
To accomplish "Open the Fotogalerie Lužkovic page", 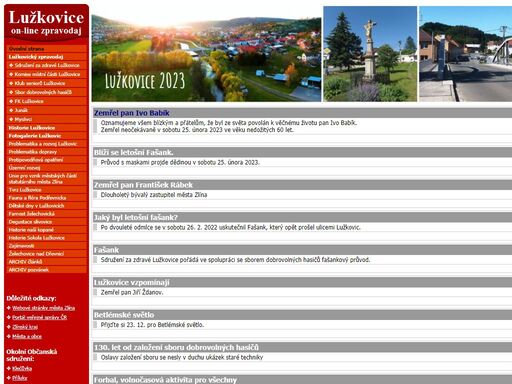I will (x=35, y=136).
